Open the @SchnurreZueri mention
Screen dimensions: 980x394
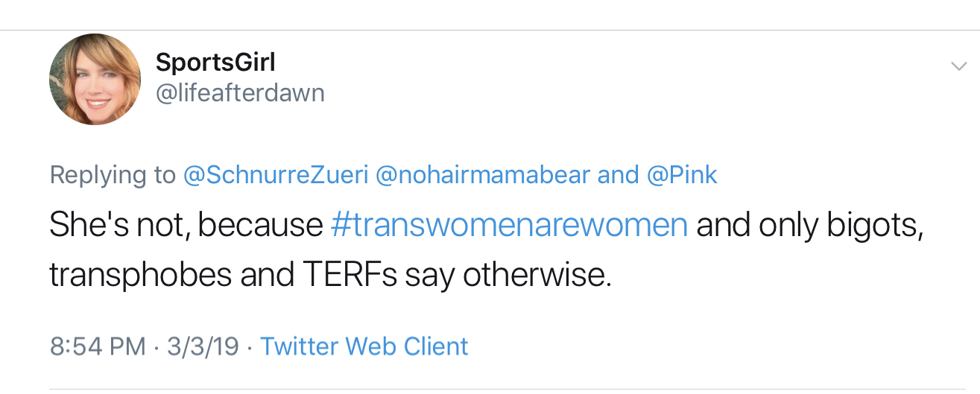point(276,175)
